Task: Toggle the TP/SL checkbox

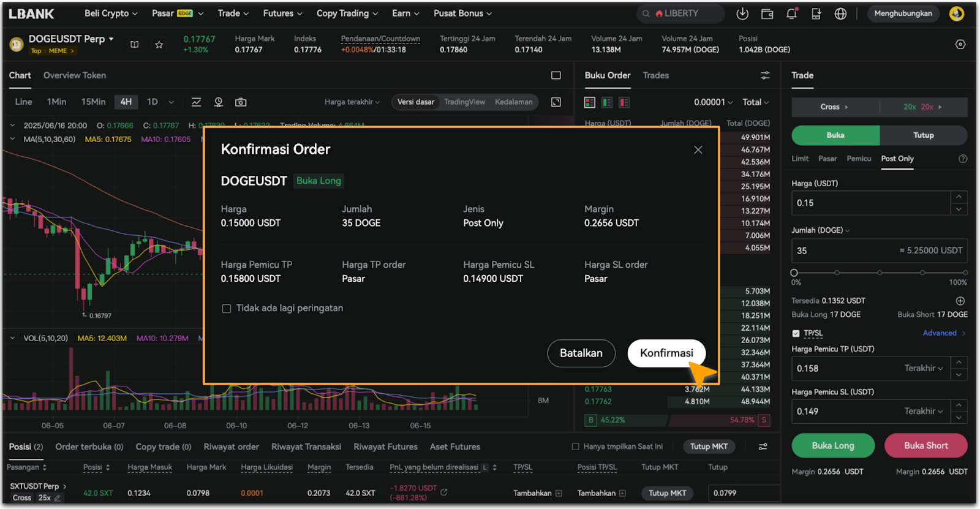Action: point(796,334)
